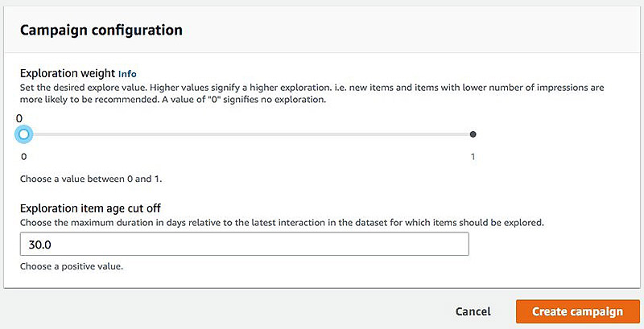
Task: Click the minimum label 0 under the slider
Action: 24,157
